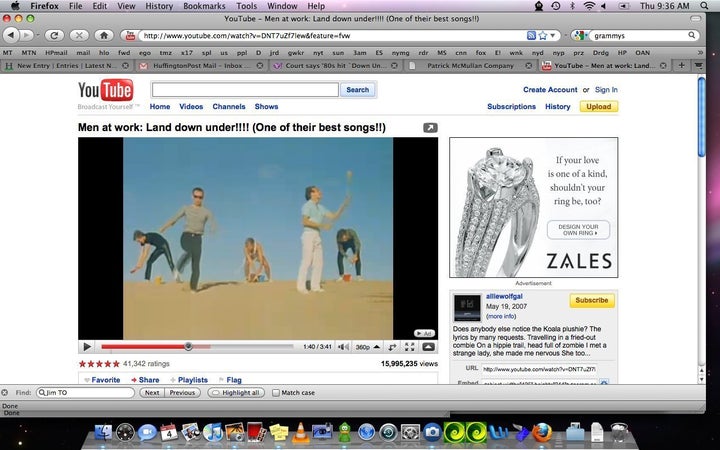Open the Firefox Bookmarks menu

click(204, 6)
